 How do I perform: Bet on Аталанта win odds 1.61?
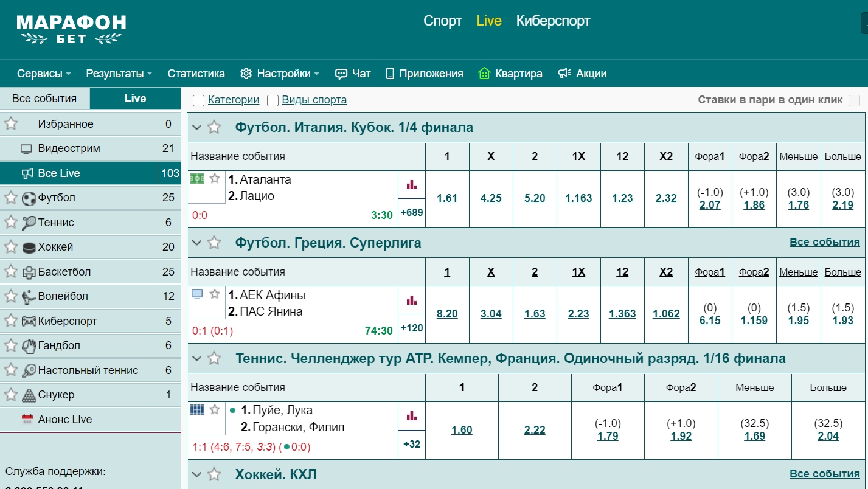[x=447, y=198]
